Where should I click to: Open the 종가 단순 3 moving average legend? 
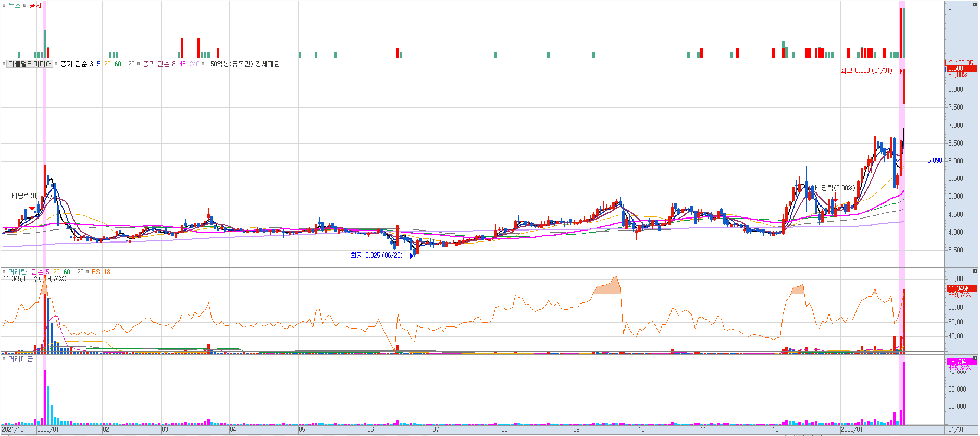77,64
